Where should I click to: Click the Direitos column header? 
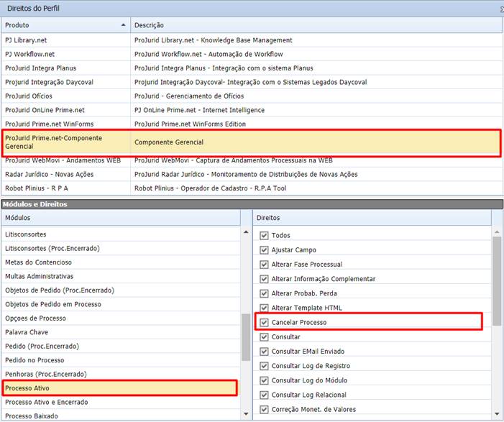pyautogui.click(x=372, y=218)
